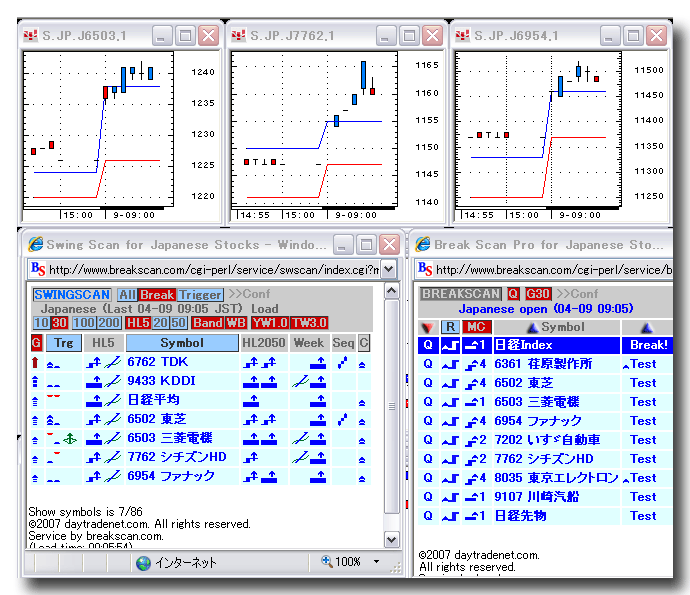This screenshot has height=595, width=690.
Task: Click the scroll up arrow in Swing Scan
Action: point(392,290)
